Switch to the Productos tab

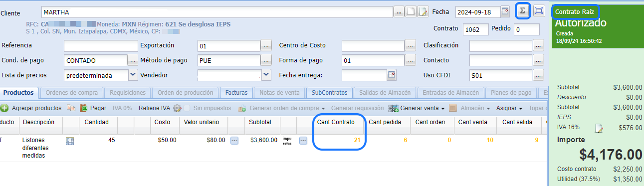coord(19,93)
